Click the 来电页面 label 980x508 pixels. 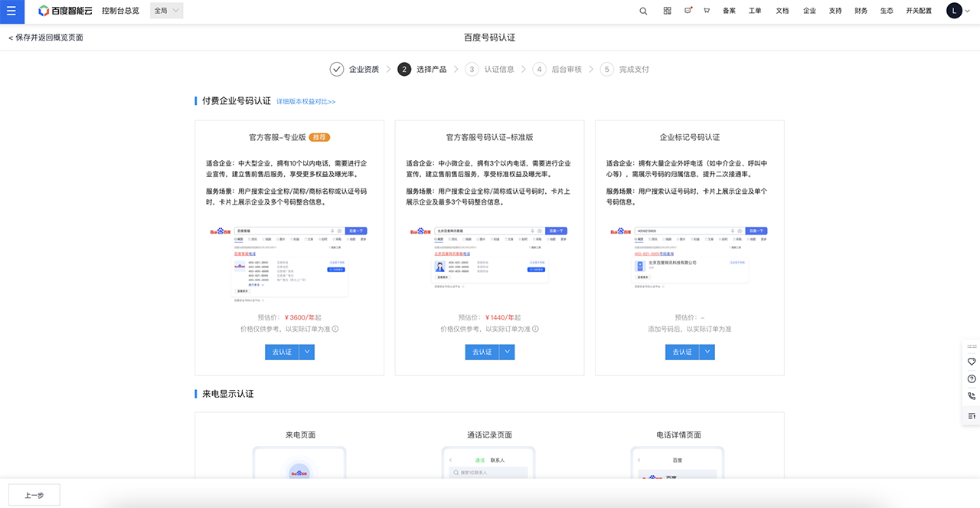300,434
